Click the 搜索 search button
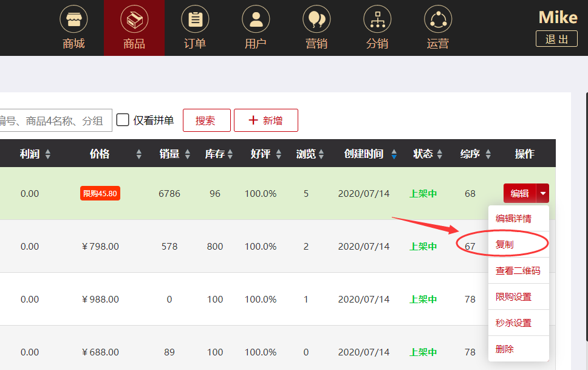588x370 pixels. pyautogui.click(x=206, y=120)
